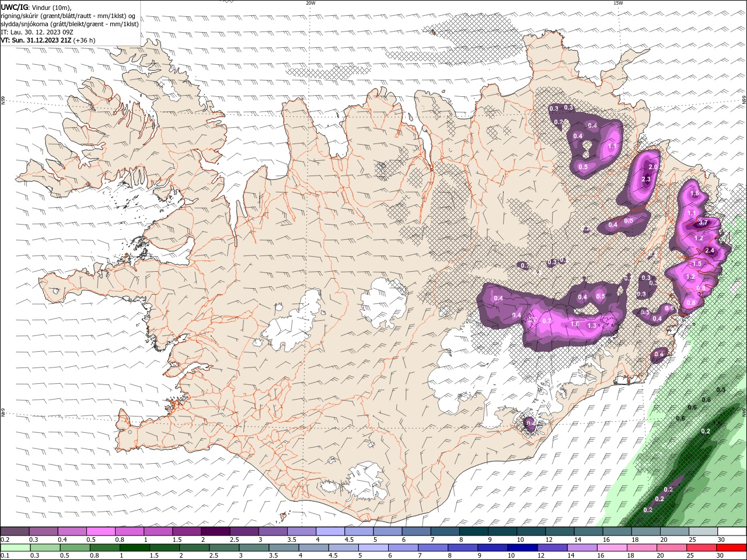This screenshot has height=560, width=747.
Task: Select the pale grey swatch at 25 in the snow legend
Action: (703, 531)
